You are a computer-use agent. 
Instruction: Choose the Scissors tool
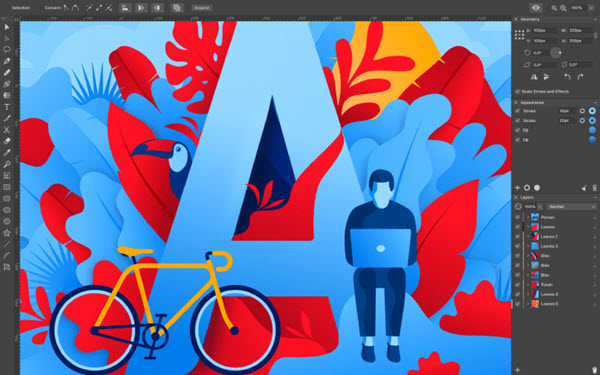coord(7,130)
